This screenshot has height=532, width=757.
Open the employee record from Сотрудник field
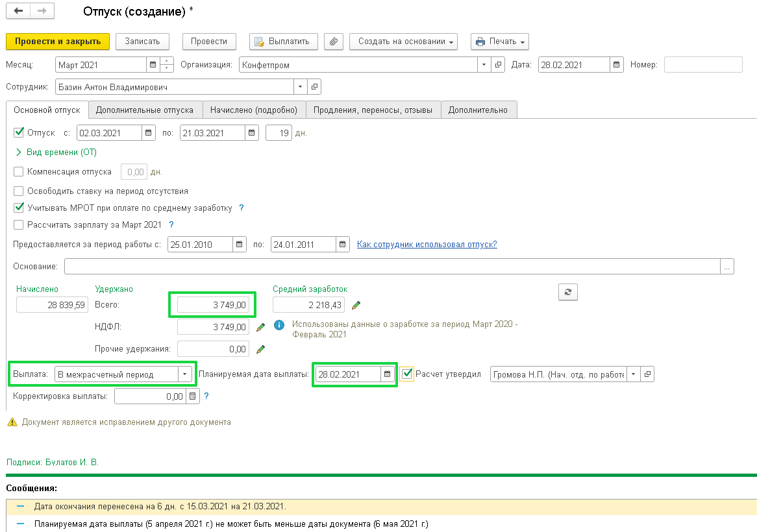pos(314,87)
